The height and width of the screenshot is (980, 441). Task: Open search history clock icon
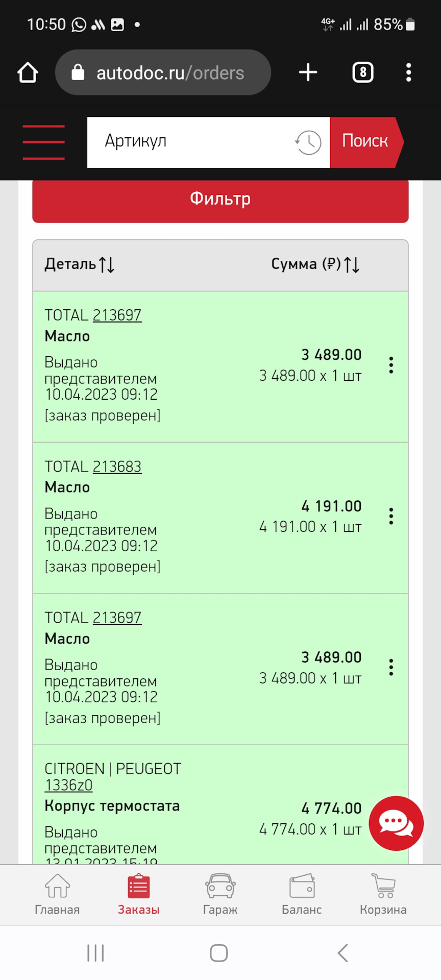click(x=308, y=142)
